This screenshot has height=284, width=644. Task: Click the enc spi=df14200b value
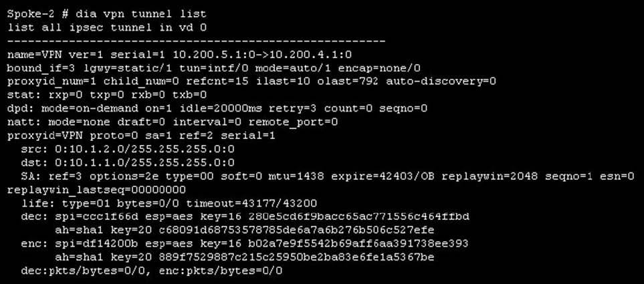(96, 244)
